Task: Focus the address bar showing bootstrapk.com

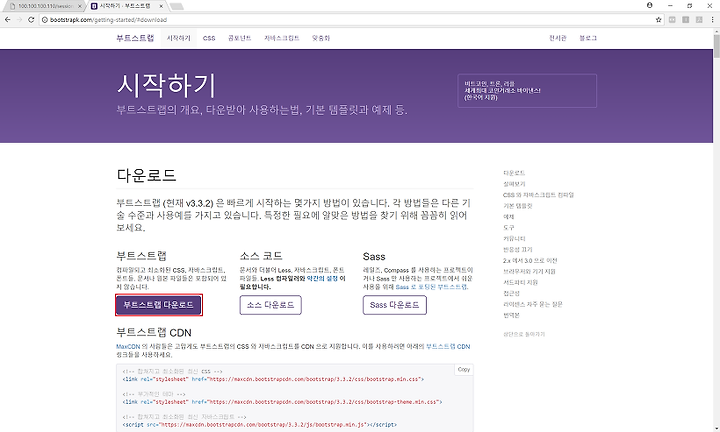Action: (x=349, y=20)
